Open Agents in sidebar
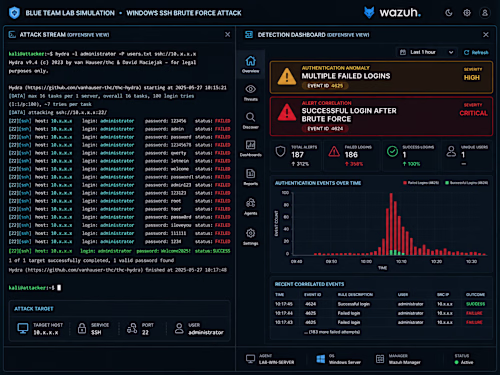The height and width of the screenshot is (375, 500). 251,206
